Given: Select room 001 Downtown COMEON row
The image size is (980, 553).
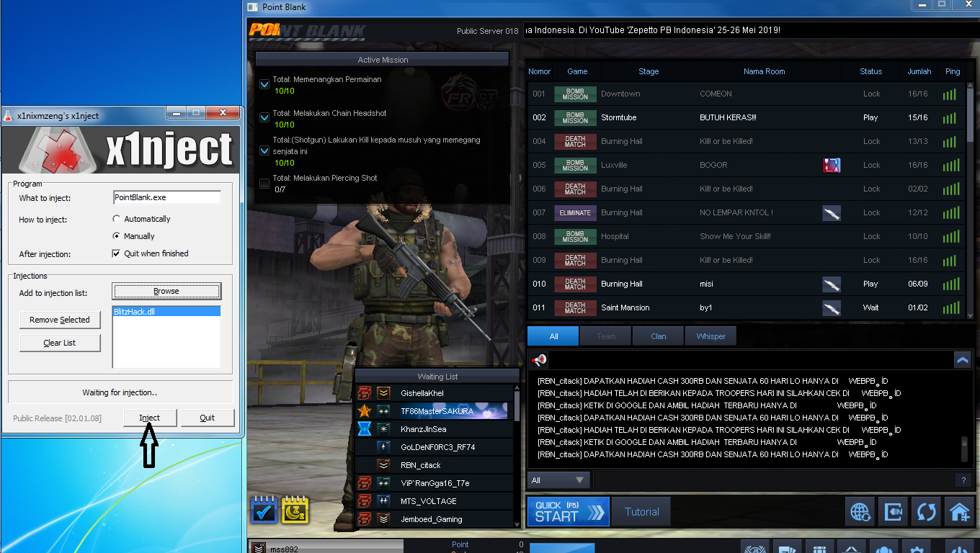Looking at the screenshot, I should click(x=746, y=94).
